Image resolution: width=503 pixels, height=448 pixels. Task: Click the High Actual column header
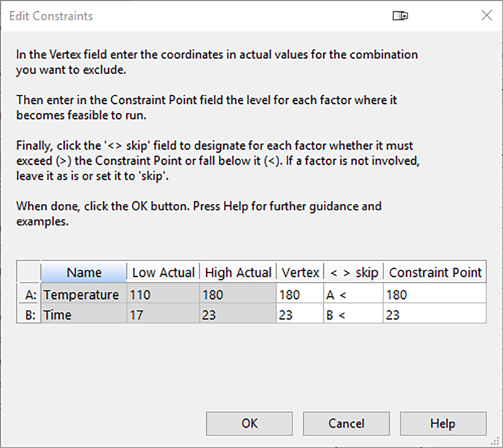tap(238, 273)
